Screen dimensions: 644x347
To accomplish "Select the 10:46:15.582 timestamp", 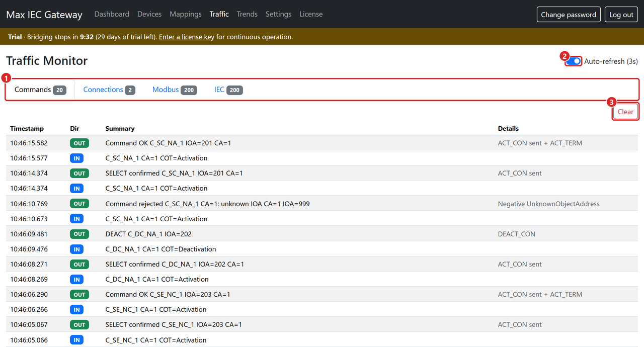I will click(29, 143).
